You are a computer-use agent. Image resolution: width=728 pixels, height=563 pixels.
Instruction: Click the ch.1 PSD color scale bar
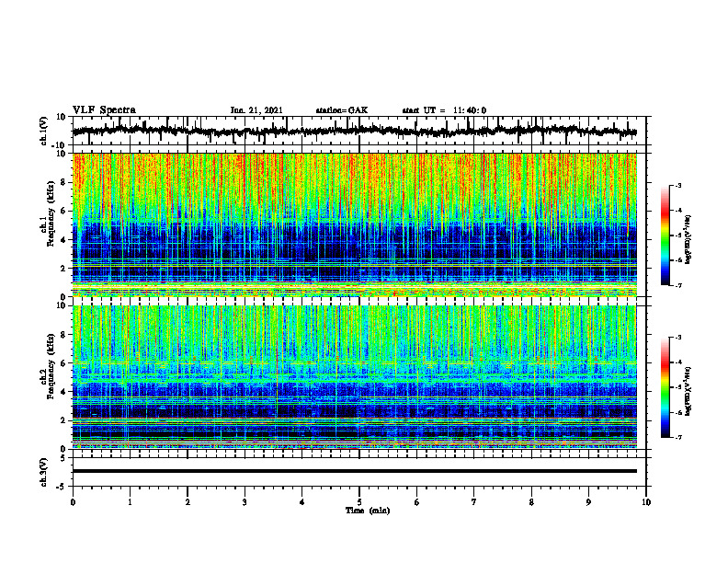[x=665, y=236]
